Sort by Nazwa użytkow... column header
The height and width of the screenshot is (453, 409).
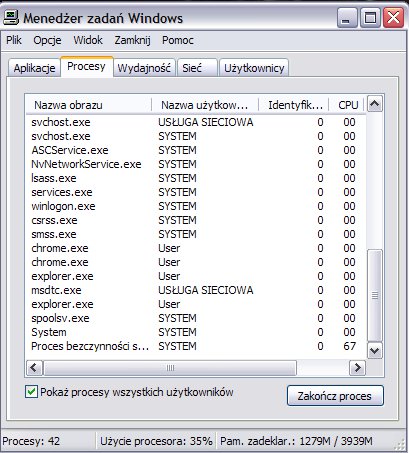[205, 105]
